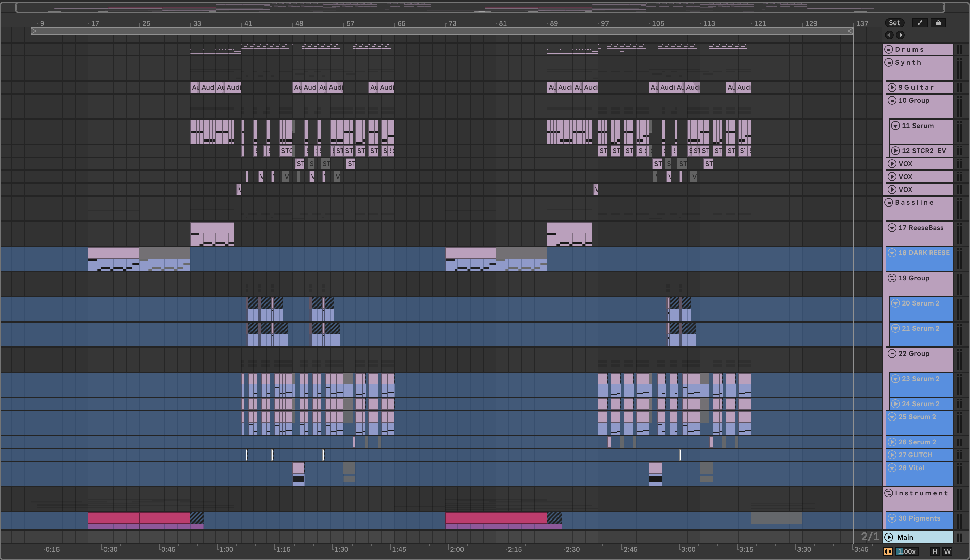
Task: Select the Vital clip starting at bar 49
Action: pos(298,474)
